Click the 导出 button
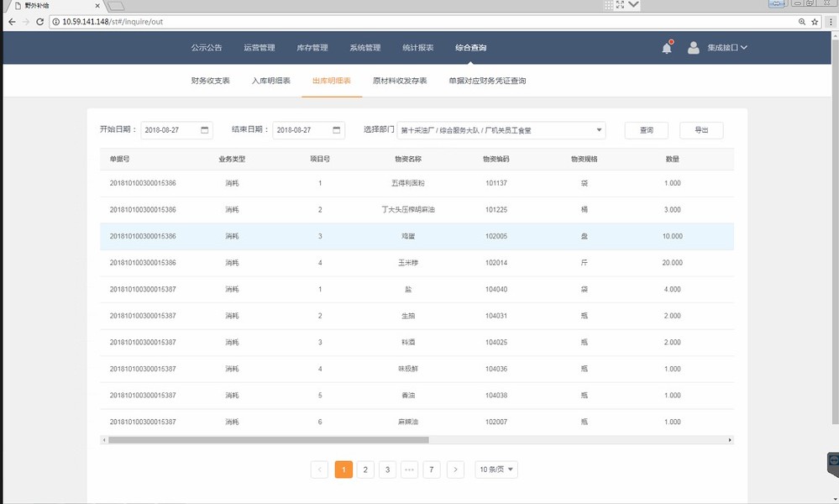Screen dimensions: 839x504 coord(701,130)
